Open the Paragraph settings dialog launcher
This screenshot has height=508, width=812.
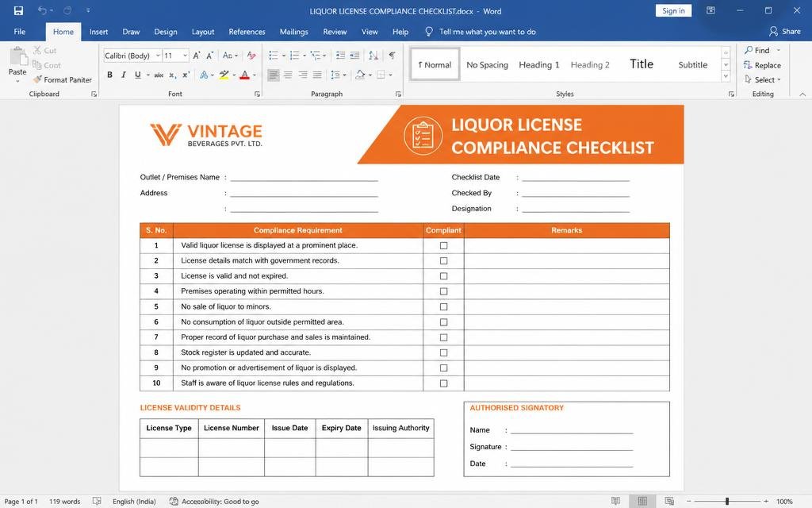click(x=398, y=94)
